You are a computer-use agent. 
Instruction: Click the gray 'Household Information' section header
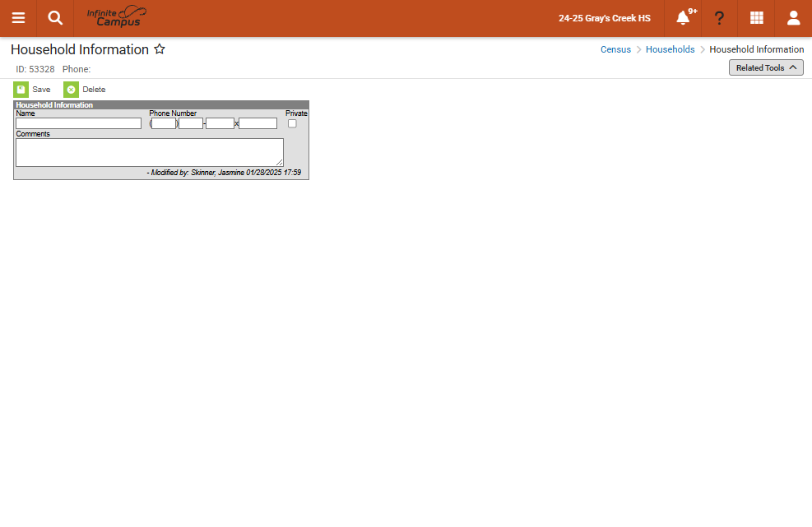tap(161, 104)
